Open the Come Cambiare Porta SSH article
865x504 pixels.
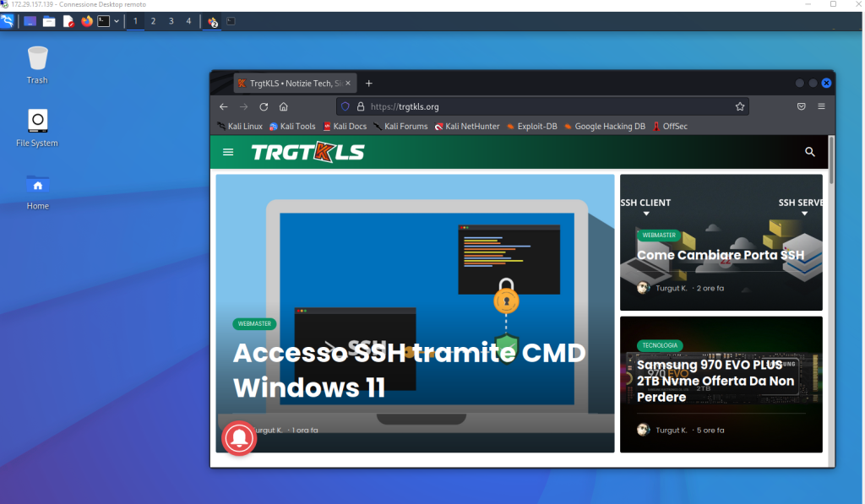(721, 255)
